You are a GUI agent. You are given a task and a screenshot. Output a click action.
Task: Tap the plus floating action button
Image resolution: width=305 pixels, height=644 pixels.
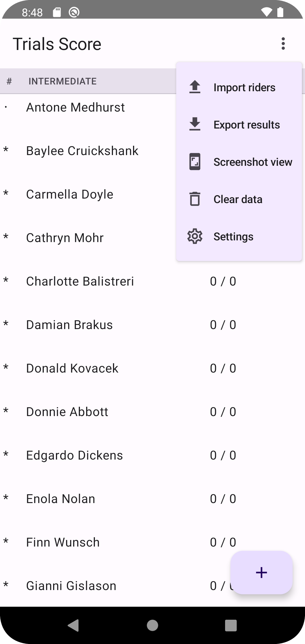tap(261, 573)
